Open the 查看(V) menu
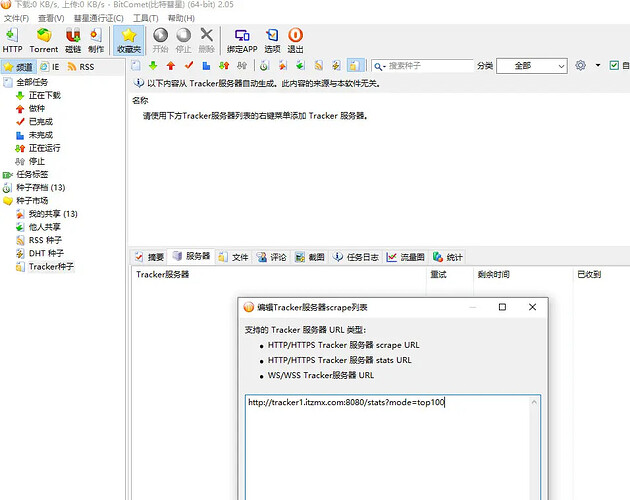 [51, 18]
